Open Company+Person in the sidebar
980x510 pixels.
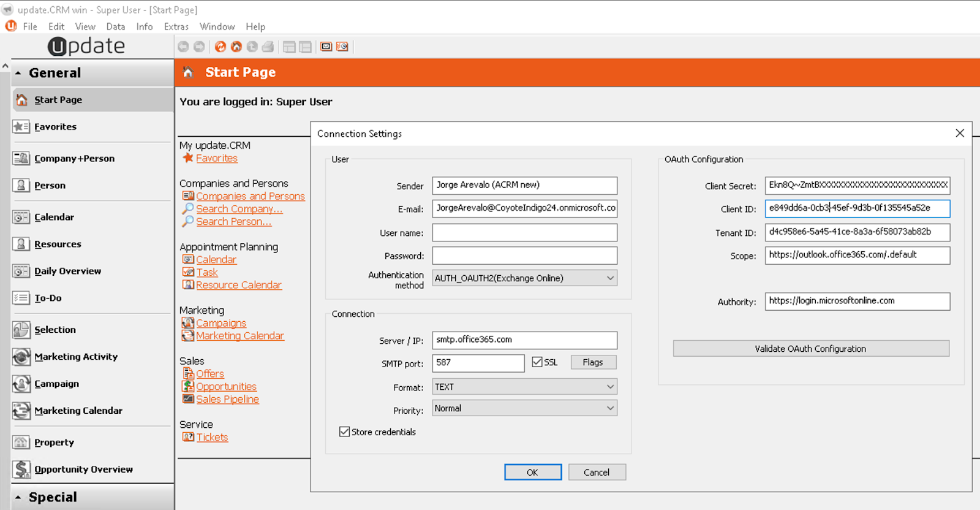(x=92, y=158)
